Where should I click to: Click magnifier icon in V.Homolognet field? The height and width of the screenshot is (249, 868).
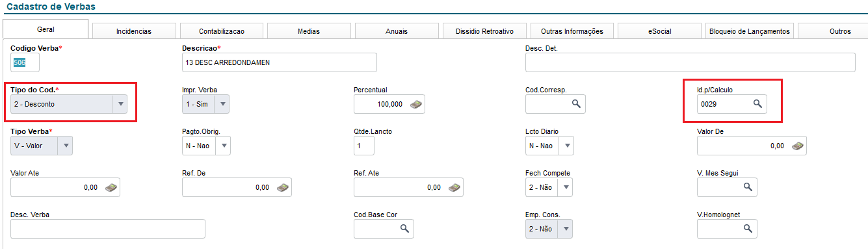(748, 229)
